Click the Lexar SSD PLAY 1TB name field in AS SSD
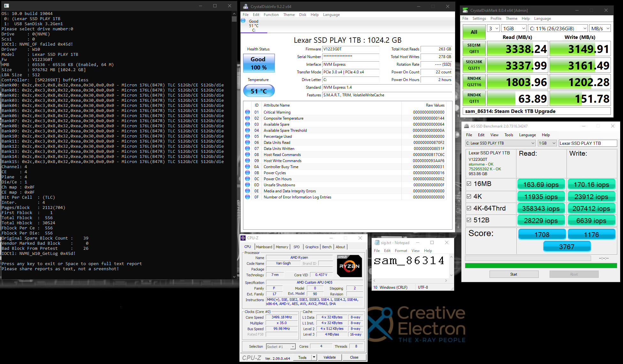 point(588,143)
